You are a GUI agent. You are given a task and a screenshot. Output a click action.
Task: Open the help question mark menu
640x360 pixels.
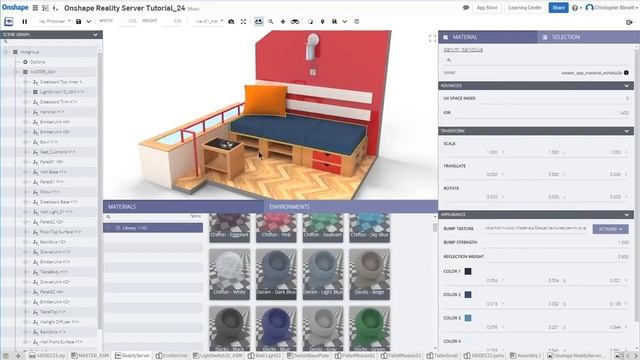click(x=576, y=8)
